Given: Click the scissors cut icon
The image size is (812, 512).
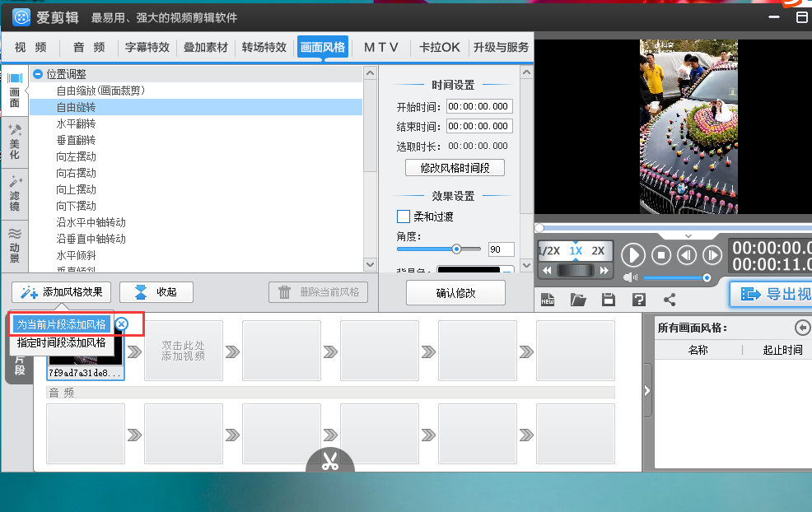Looking at the screenshot, I should [x=330, y=460].
